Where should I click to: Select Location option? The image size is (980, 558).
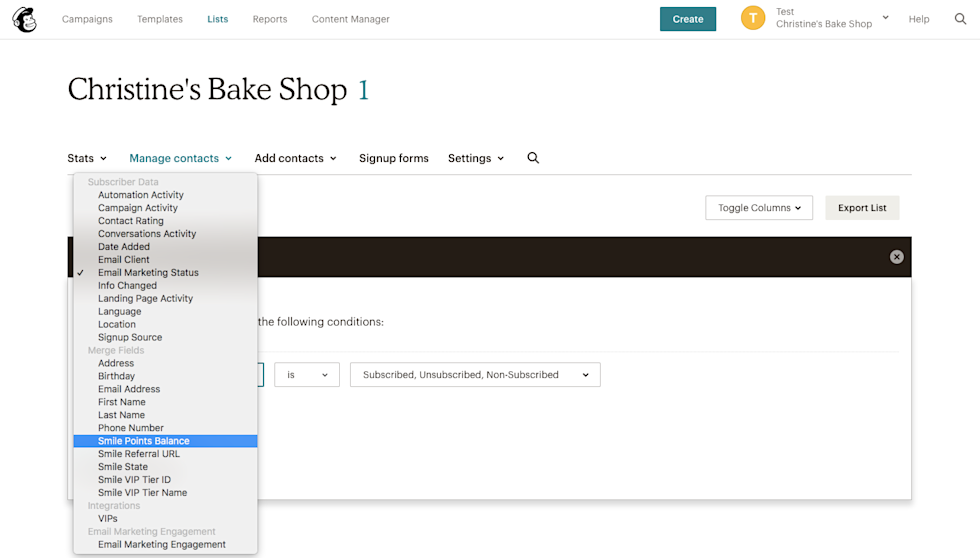tap(165, 324)
